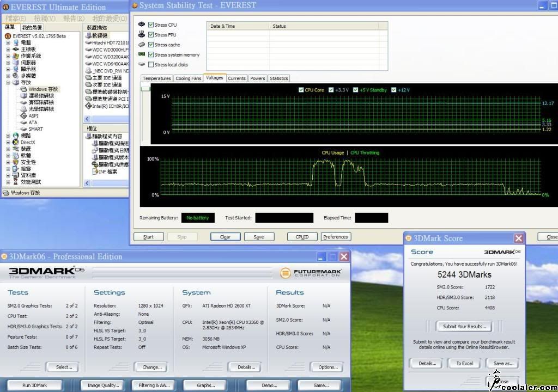Switch to the Temperatures tab
Screen dimensions: 558x392
(x=156, y=78)
